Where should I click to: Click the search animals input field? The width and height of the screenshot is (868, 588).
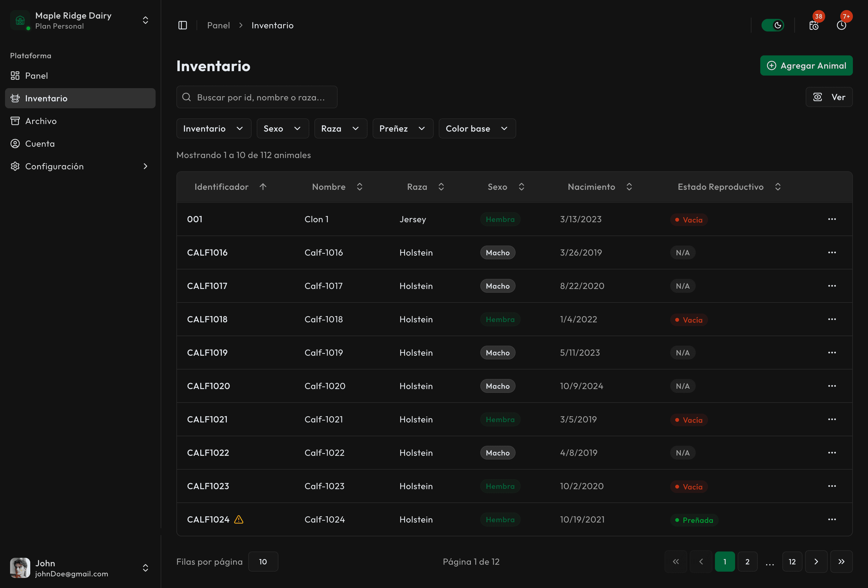tap(257, 97)
